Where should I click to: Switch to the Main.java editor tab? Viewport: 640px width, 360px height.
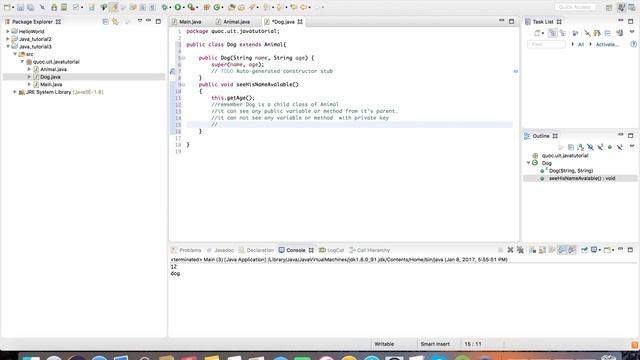coord(190,22)
